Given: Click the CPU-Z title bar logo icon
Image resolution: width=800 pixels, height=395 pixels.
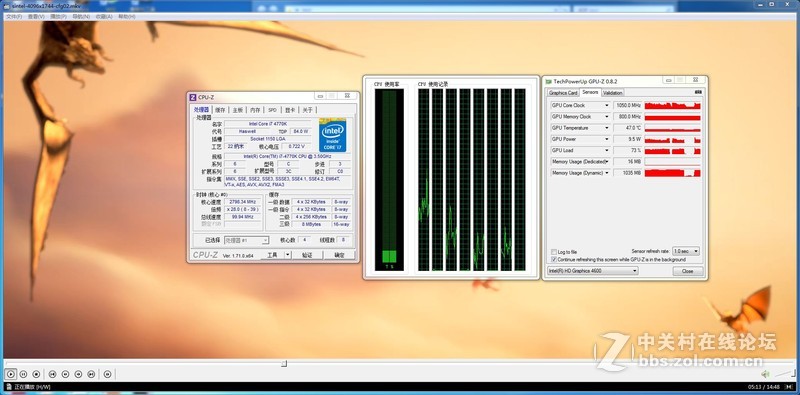Looking at the screenshot, I should (x=193, y=97).
